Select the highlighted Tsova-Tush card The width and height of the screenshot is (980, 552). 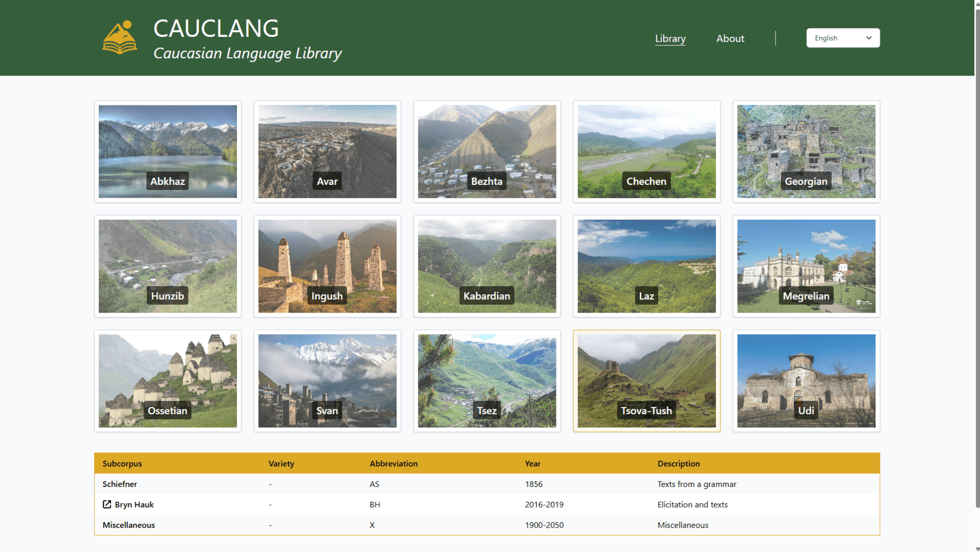646,381
